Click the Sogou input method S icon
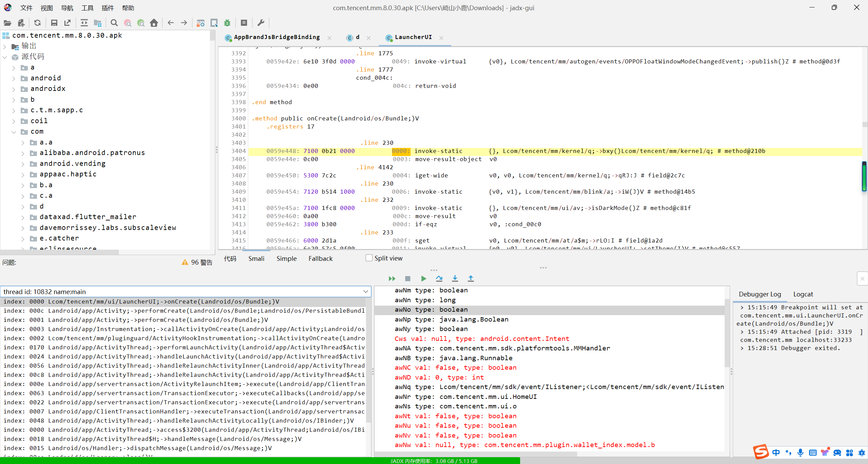868x464 pixels. click(x=761, y=452)
